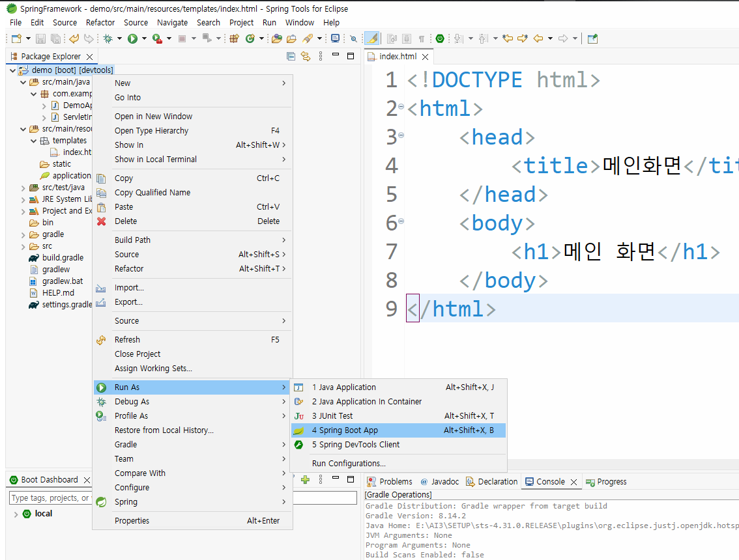This screenshot has height=560, width=739.
Task: Click the Open Perspective toolbar icon
Action: 593,38
